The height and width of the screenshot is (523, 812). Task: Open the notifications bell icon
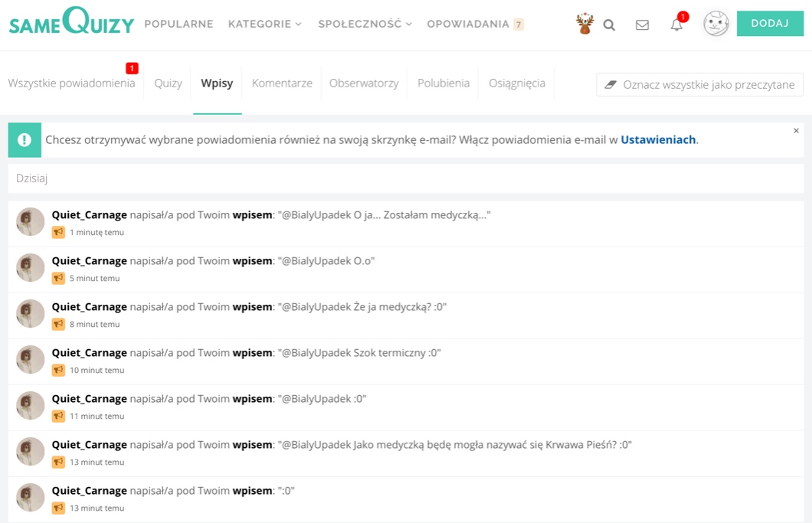(676, 25)
